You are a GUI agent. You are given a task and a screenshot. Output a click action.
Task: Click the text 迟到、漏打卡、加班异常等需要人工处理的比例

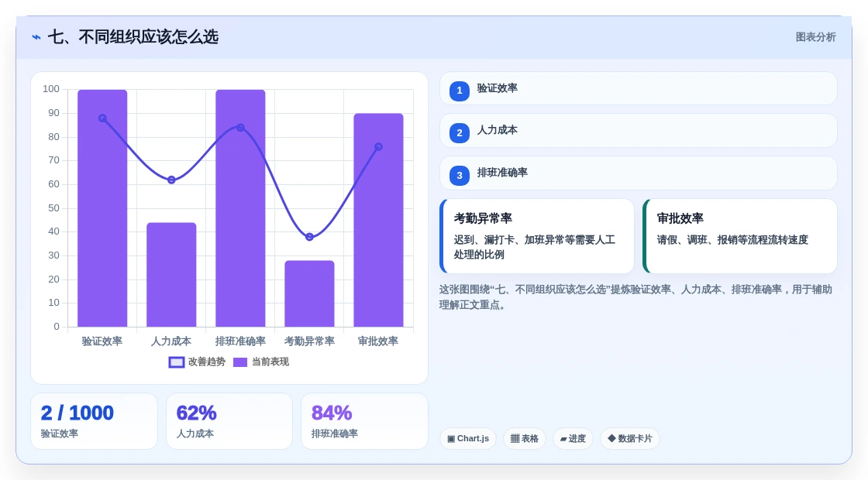pos(534,247)
